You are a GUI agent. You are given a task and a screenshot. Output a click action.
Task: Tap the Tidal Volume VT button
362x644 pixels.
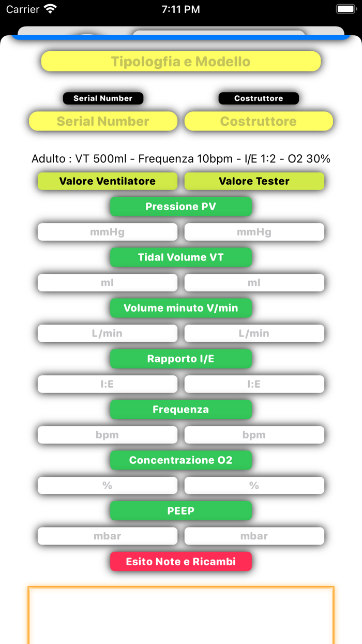(x=181, y=257)
